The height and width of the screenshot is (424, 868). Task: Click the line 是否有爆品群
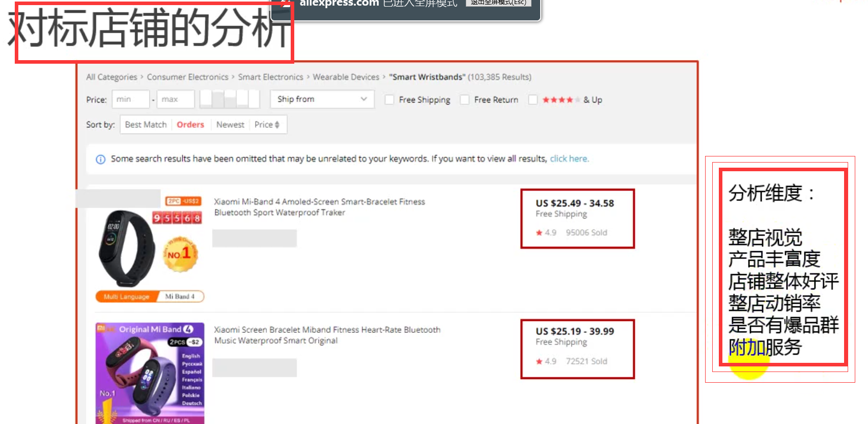(783, 325)
